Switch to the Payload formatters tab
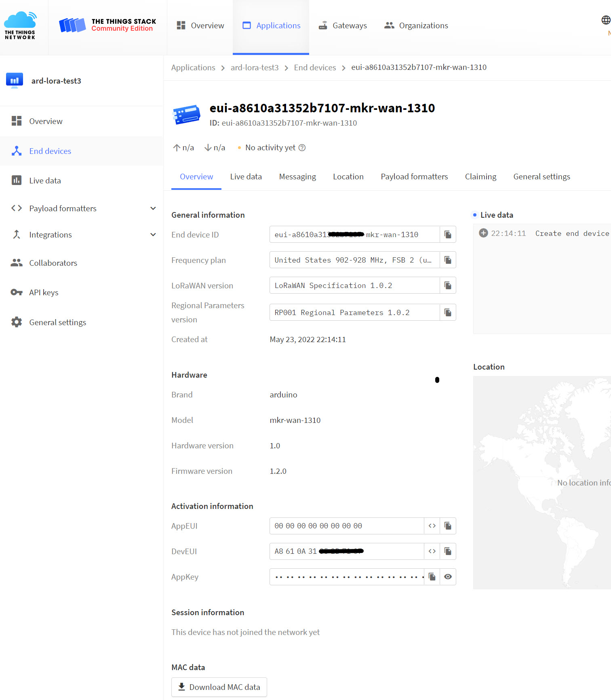 [x=415, y=177]
